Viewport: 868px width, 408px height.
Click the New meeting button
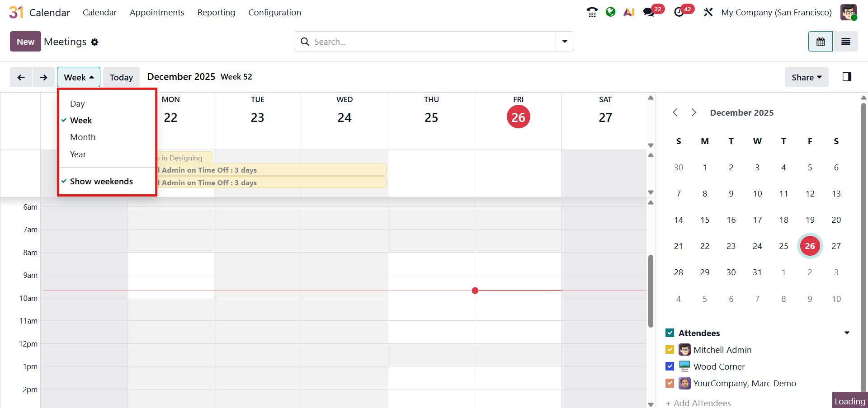coord(25,42)
